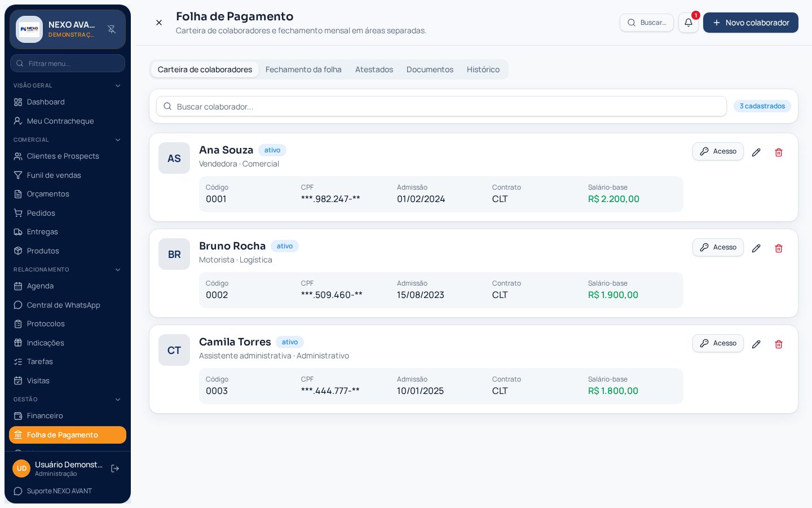
Task: Edit Bruno Rocha with the pencil icon
Action: (x=756, y=248)
